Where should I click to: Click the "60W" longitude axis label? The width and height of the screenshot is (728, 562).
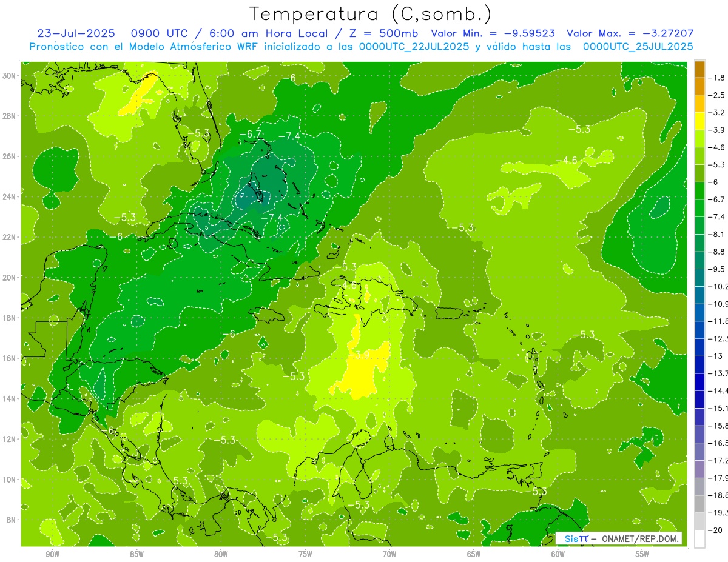pyautogui.click(x=558, y=554)
